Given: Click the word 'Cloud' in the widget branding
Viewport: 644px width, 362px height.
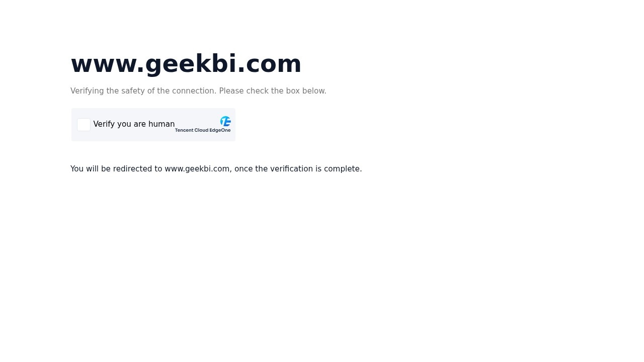Looking at the screenshot, I should click(x=201, y=130).
